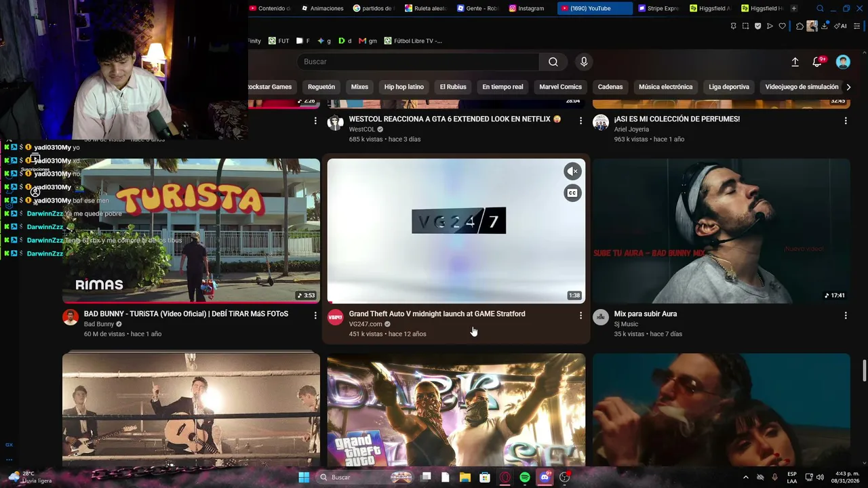Select the Videojuego de simulación chip

point(802,87)
